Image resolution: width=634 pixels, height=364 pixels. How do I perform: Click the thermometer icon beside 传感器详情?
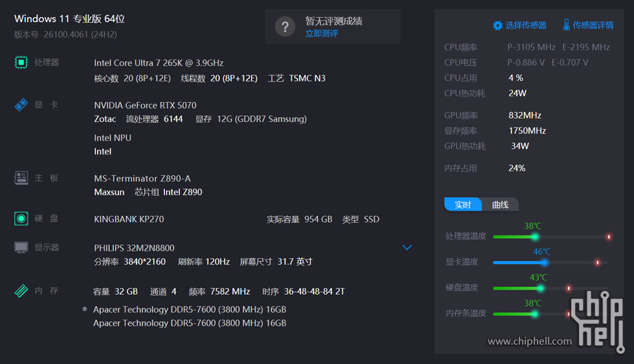pyautogui.click(x=566, y=25)
